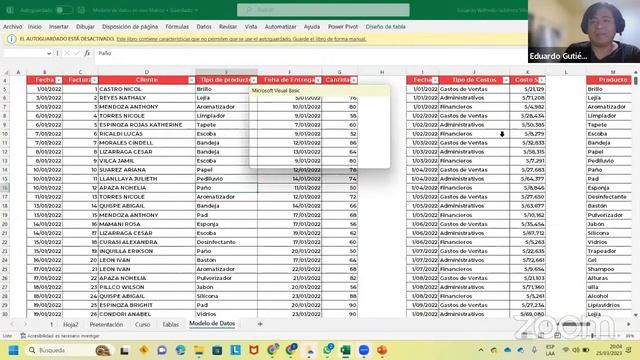This screenshot has height=360, width=640.
Task: Click the horizontal scrollbar beside sheet tabs
Action: pyautogui.click(x=576, y=324)
